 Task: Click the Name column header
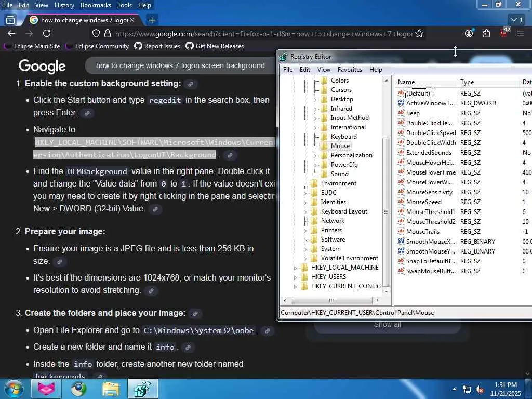pyautogui.click(x=426, y=82)
